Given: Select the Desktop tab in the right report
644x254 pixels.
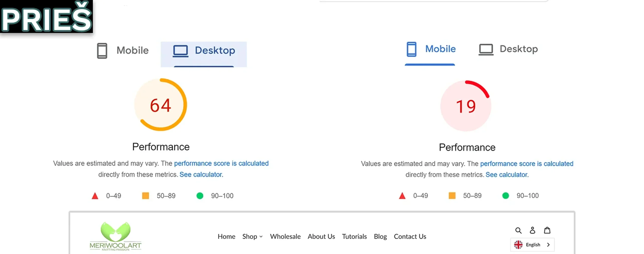Looking at the screenshot, I should (x=508, y=49).
